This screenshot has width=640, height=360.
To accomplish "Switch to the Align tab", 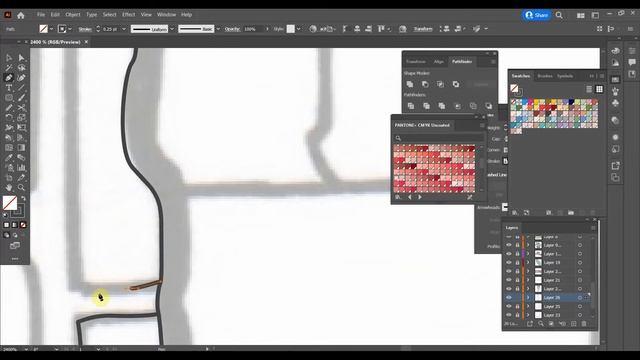I will 439,62.
